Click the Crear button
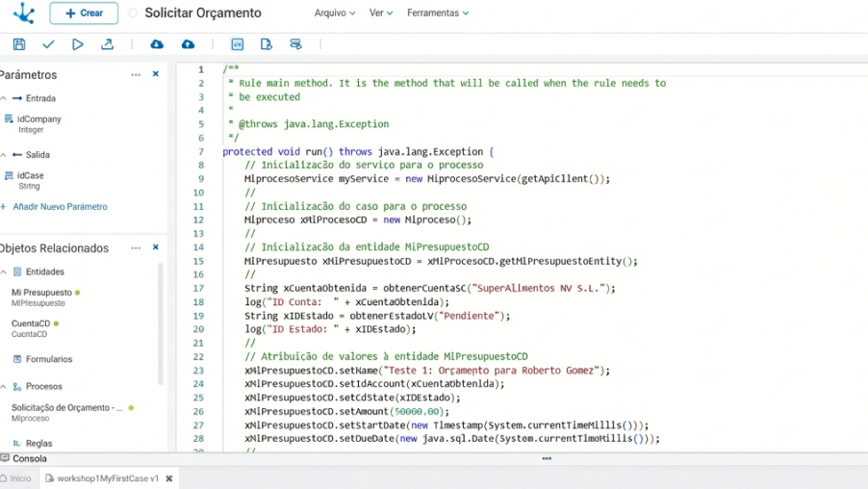 [84, 13]
